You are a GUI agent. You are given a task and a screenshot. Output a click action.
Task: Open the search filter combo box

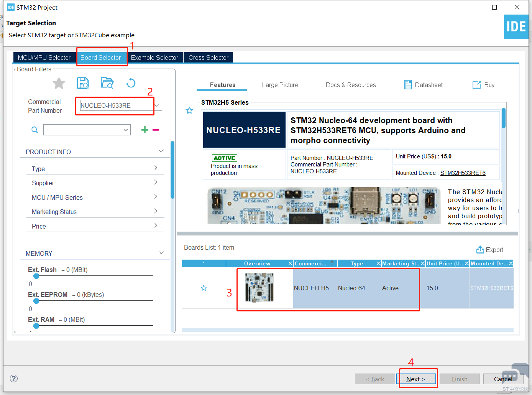point(87,130)
